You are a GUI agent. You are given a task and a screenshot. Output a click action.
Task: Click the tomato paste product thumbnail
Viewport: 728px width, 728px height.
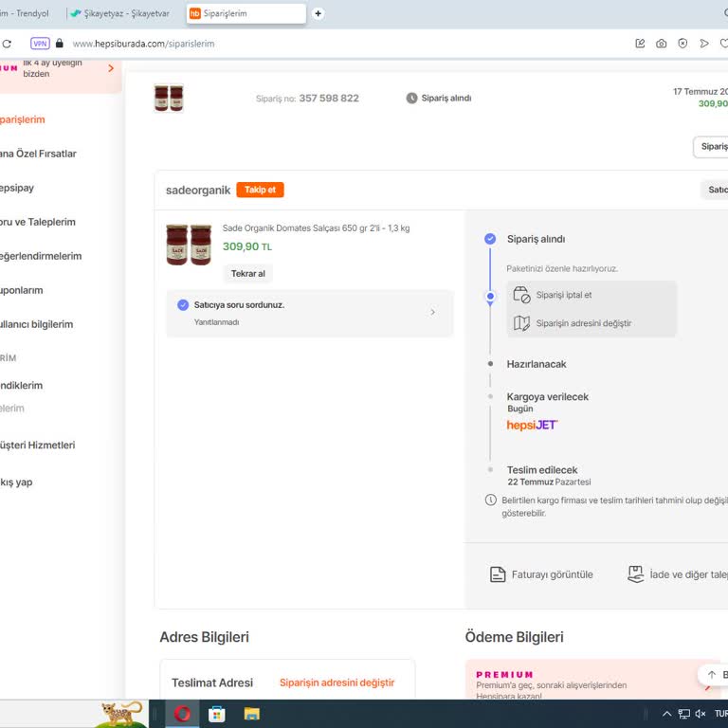189,245
